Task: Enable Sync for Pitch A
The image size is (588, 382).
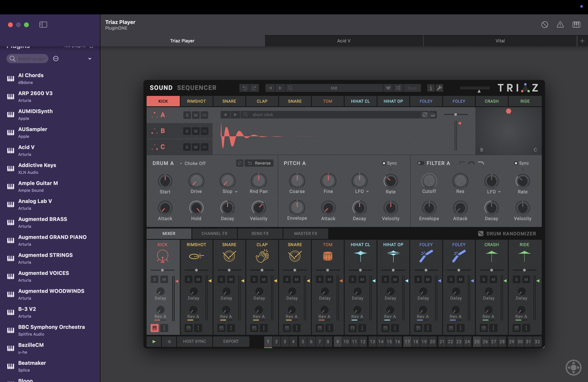Action: coord(384,163)
